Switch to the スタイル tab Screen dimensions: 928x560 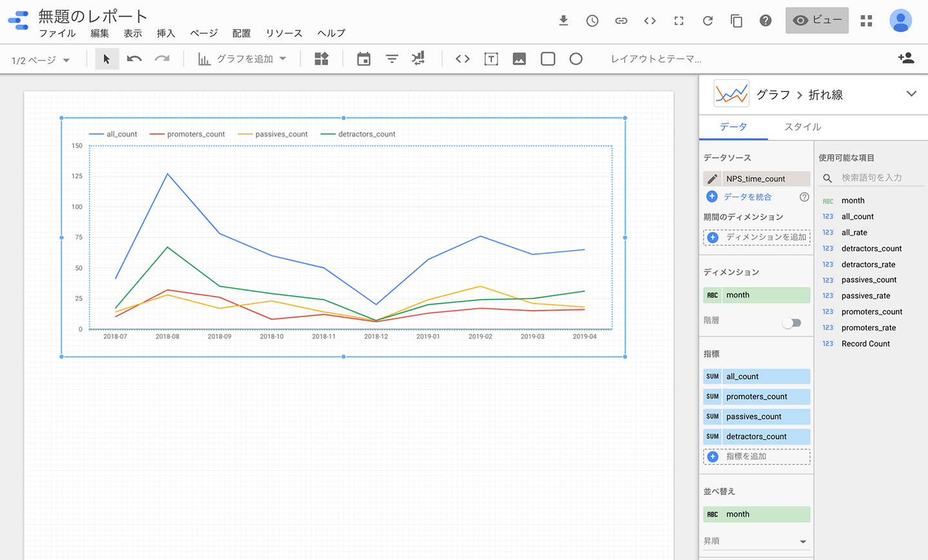tap(802, 127)
